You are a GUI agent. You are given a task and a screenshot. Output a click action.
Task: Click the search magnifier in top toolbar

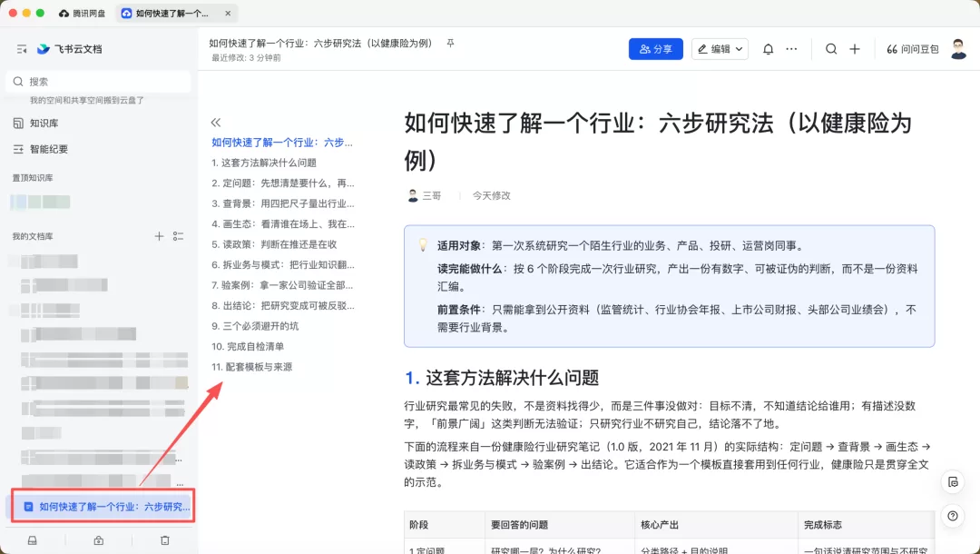(x=830, y=49)
